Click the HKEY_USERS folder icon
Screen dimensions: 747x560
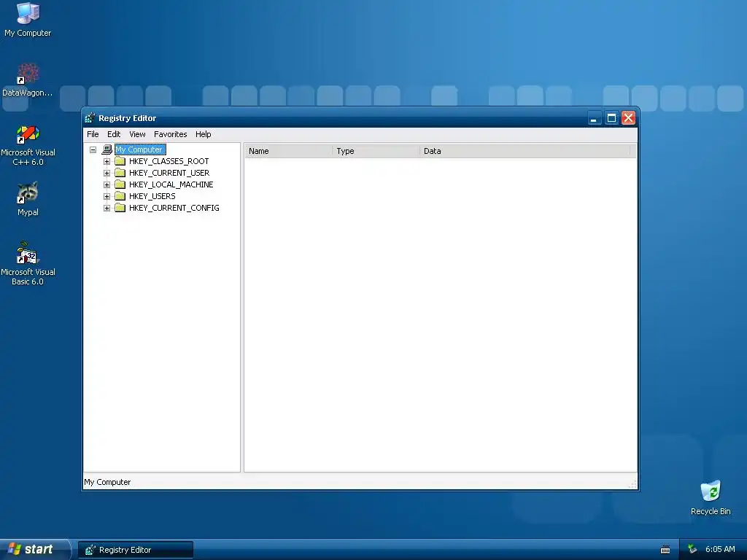[120, 196]
